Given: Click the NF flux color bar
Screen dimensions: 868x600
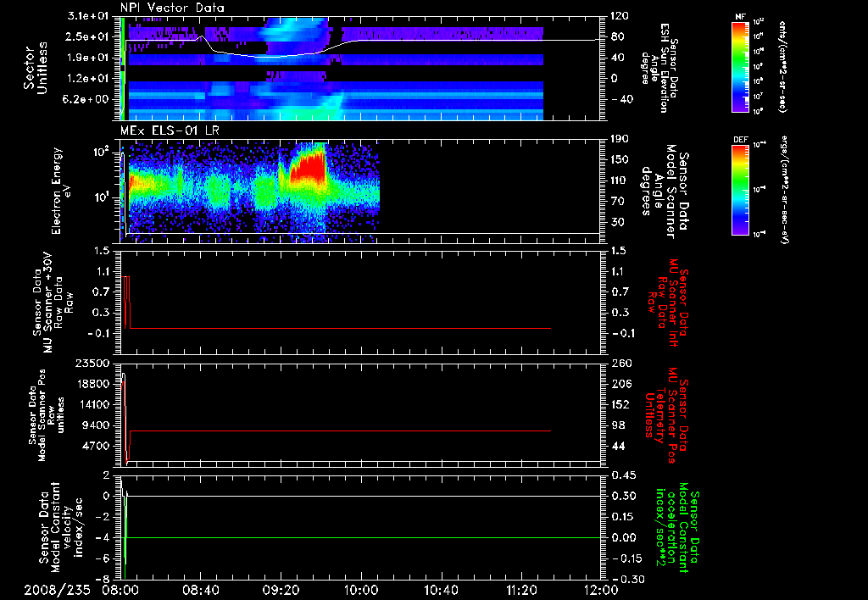Looking at the screenshot, I should 741,67.
